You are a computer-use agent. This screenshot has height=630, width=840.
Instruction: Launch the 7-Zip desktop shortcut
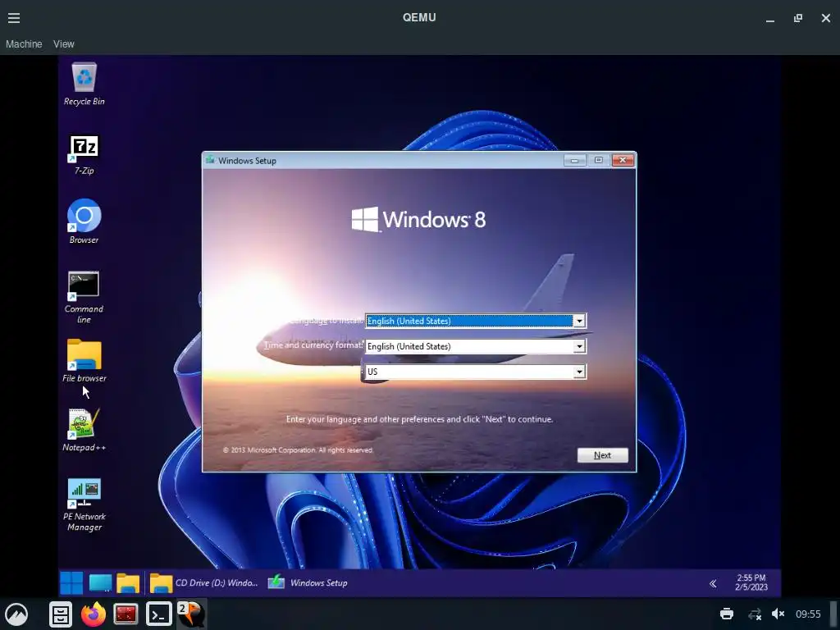pos(84,155)
